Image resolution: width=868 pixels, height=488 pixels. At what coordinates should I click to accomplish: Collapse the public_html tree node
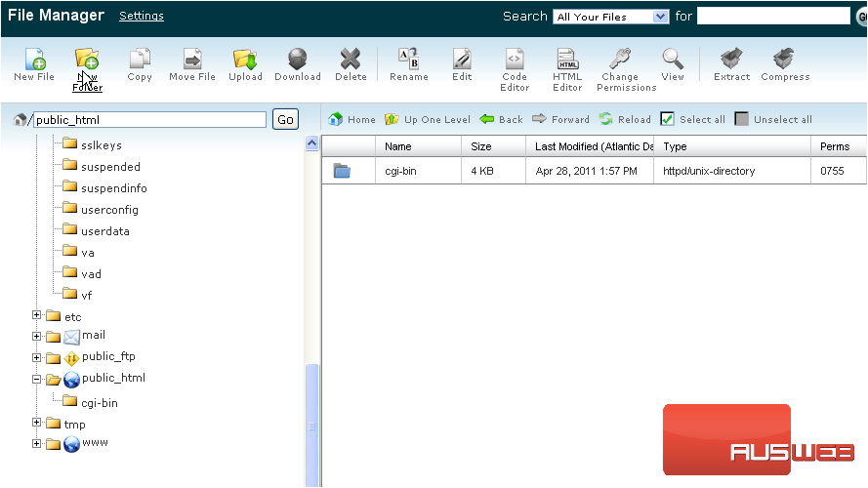37,379
